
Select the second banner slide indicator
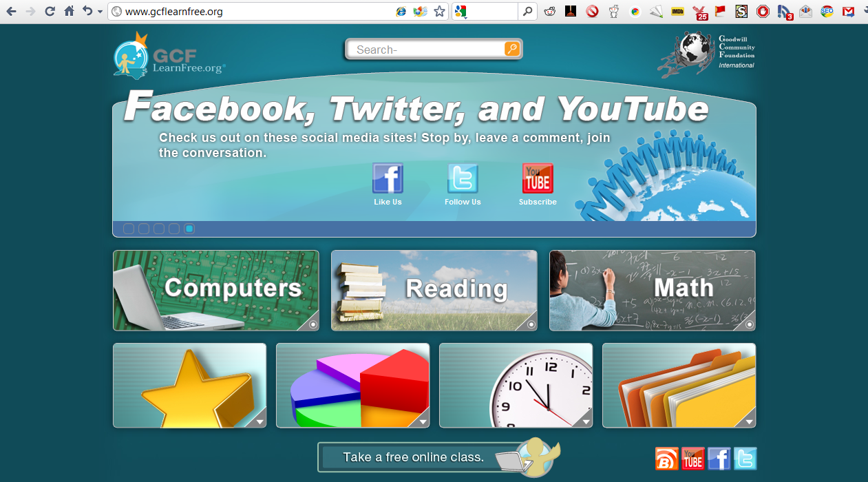(144, 229)
